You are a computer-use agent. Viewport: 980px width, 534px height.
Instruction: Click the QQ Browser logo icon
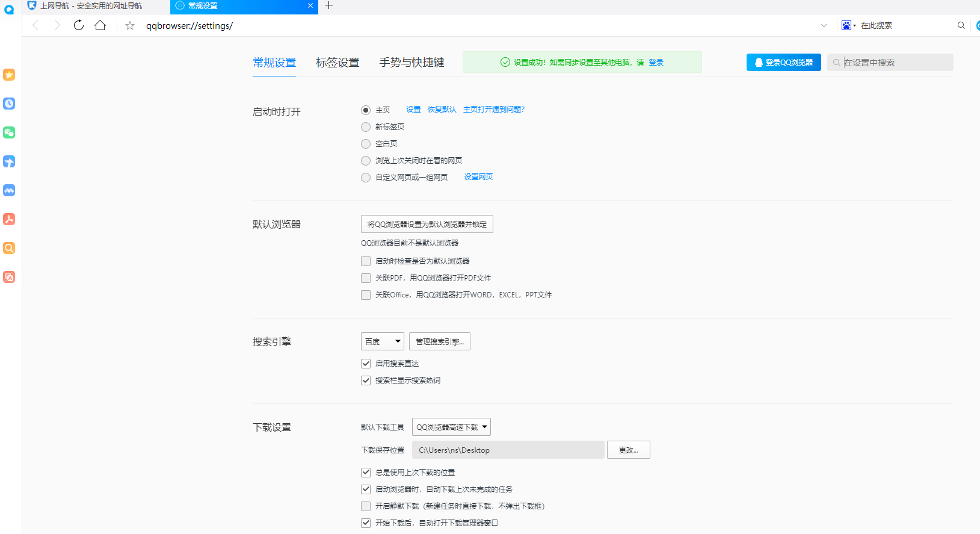pos(9,10)
